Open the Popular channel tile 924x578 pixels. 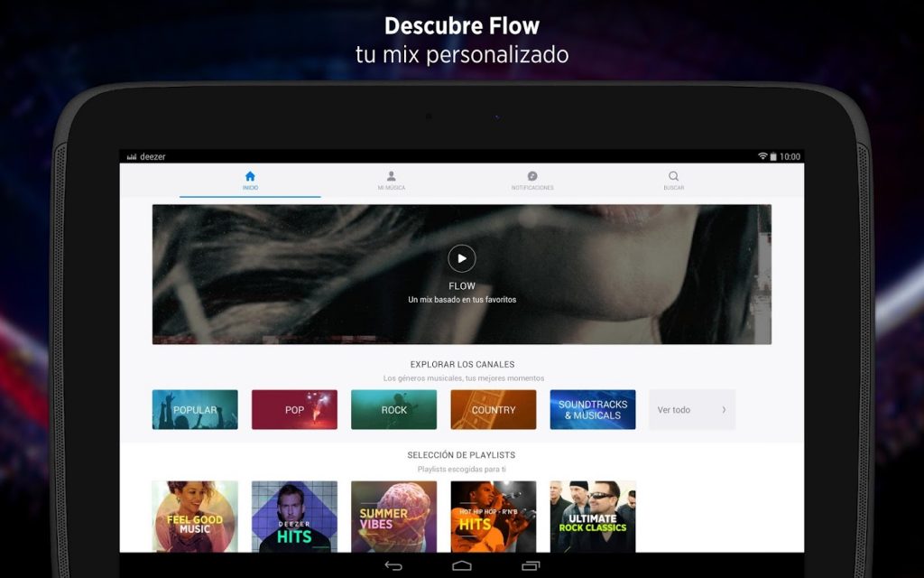195,409
